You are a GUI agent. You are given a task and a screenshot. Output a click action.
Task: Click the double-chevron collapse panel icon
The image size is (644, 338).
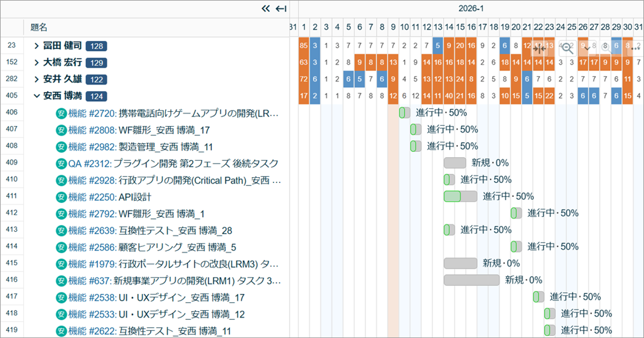pos(265,9)
